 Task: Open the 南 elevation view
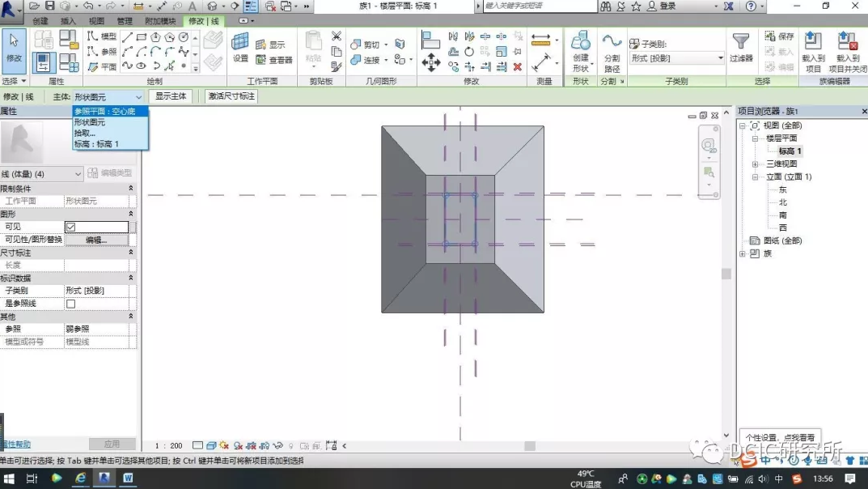(783, 215)
